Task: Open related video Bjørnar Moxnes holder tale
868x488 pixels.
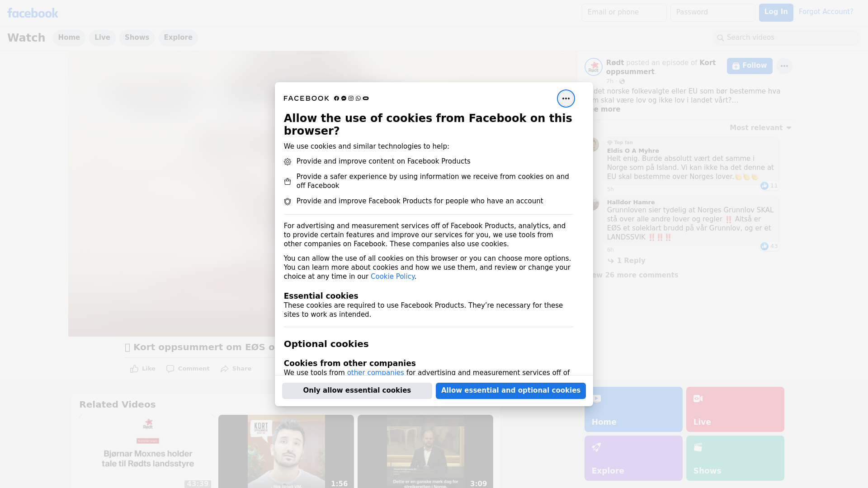Action: tap(148, 451)
